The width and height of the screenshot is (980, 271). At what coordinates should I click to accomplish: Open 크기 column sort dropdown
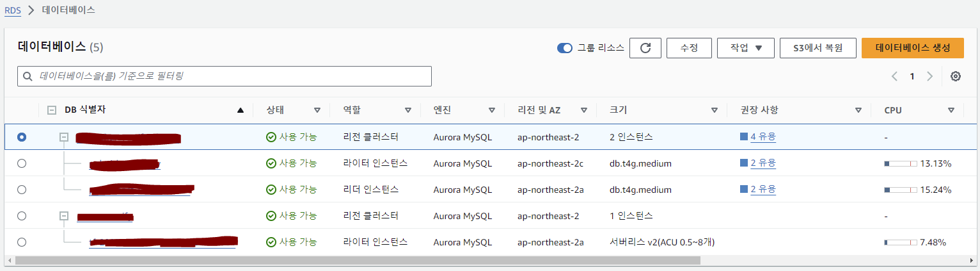714,110
